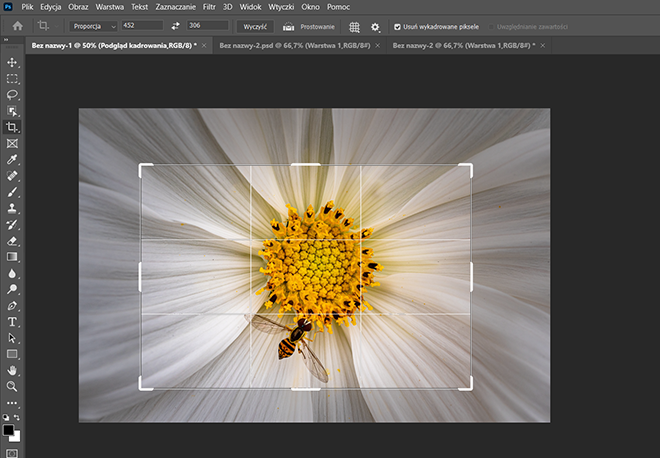Activate the Straighten (Prostowanie) tool
This screenshot has width=660, height=458.
tap(309, 27)
